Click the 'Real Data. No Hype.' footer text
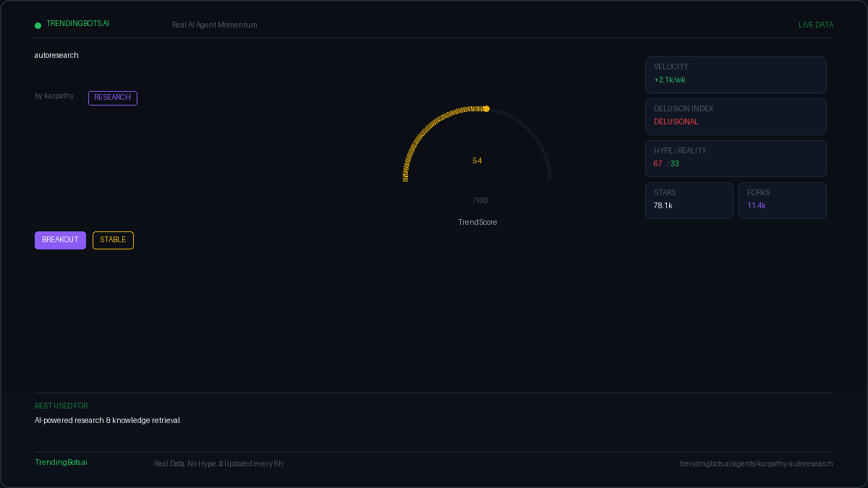Image resolution: width=868 pixels, height=488 pixels. (185, 464)
